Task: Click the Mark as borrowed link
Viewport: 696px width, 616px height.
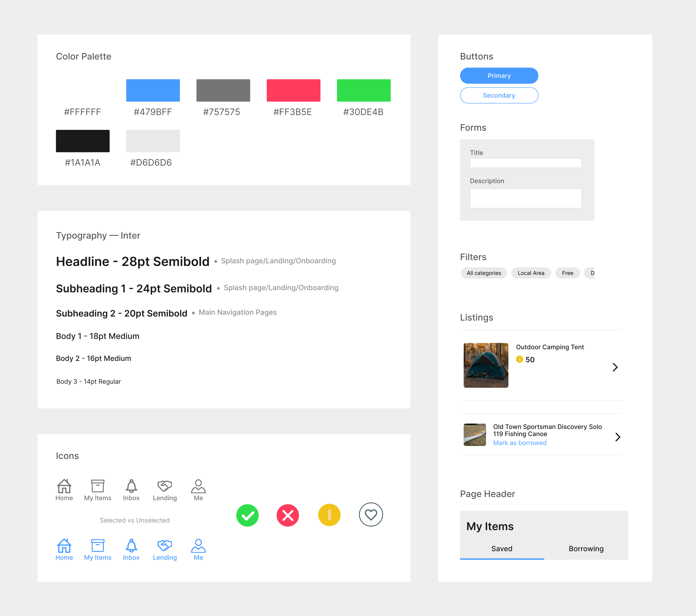Action: [520, 443]
